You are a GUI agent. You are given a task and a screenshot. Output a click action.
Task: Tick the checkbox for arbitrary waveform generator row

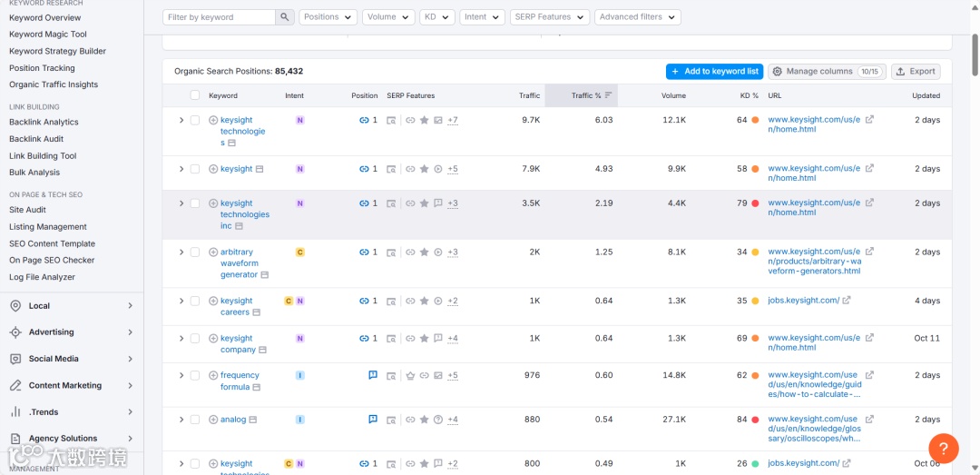click(x=195, y=252)
